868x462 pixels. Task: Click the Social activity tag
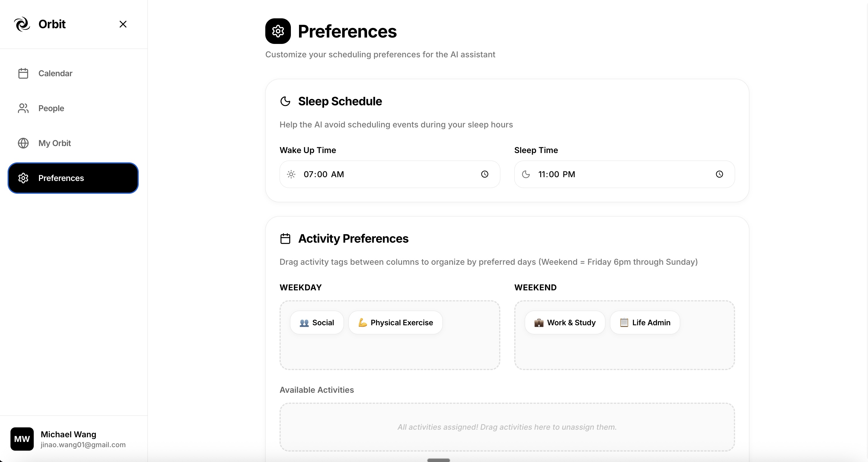pyautogui.click(x=317, y=322)
